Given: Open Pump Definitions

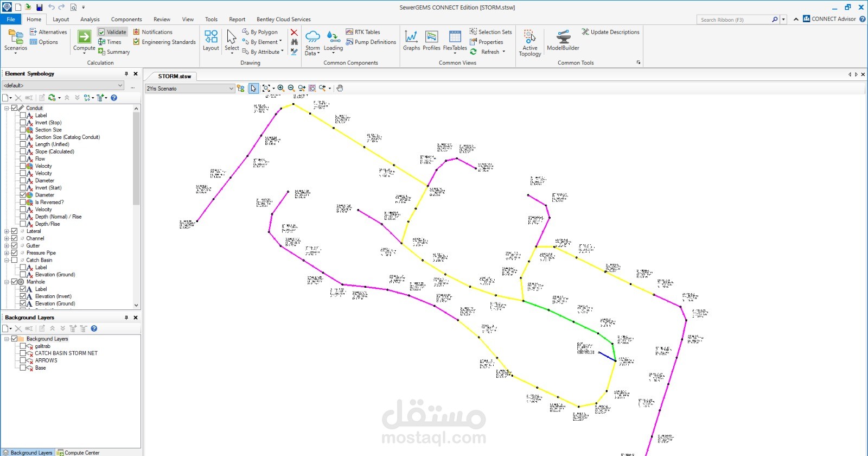Looking at the screenshot, I should click(x=371, y=42).
